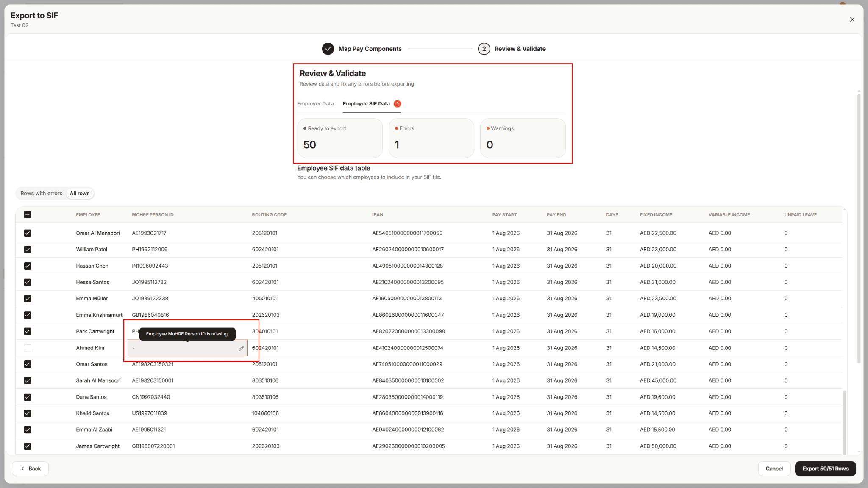
Task: Check Ahmed Kim's empty row checkbox
Action: [28, 348]
